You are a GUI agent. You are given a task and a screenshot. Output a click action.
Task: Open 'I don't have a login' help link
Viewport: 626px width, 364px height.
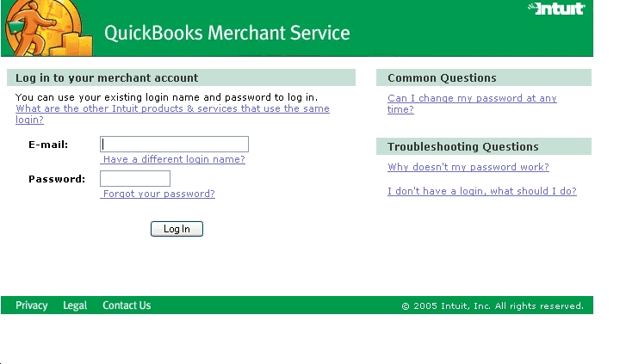pos(482,191)
